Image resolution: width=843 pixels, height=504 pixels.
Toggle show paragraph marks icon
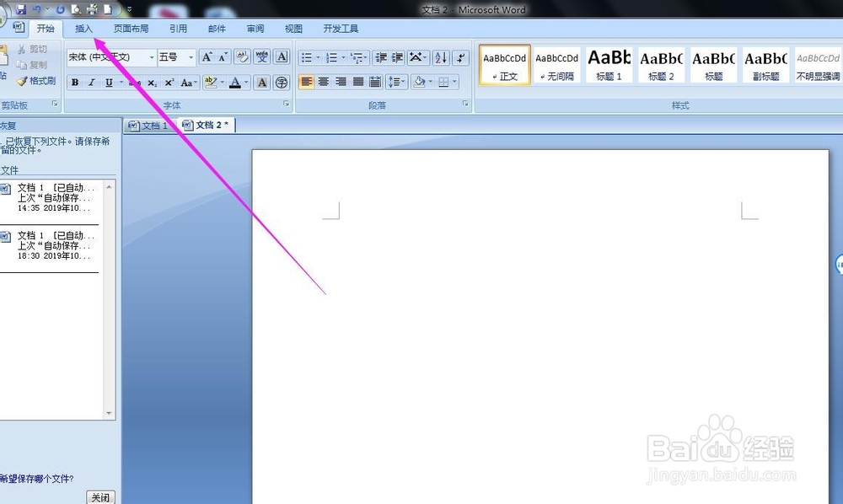click(461, 57)
